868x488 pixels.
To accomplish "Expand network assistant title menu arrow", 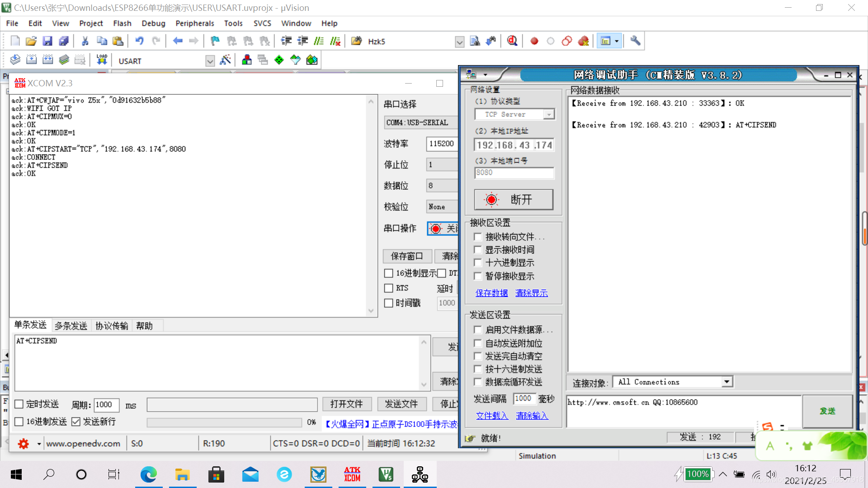I will point(485,75).
